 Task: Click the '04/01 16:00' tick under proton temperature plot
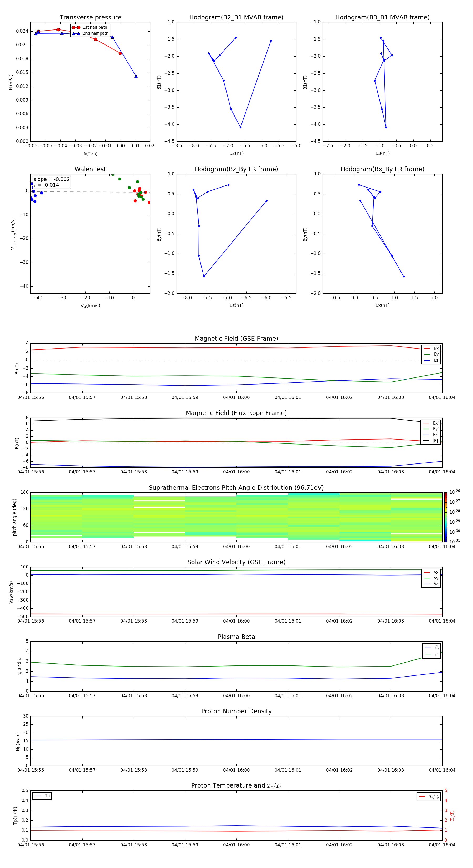[x=236, y=845]
